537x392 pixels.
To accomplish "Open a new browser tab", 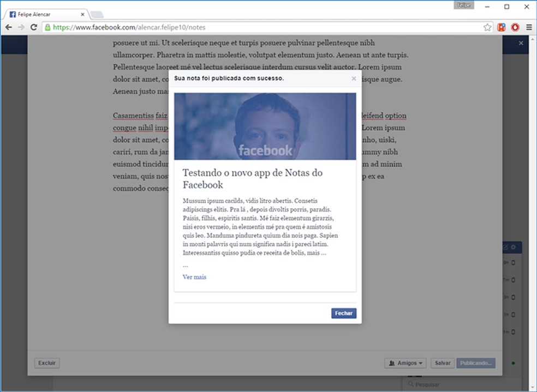I will (x=97, y=14).
